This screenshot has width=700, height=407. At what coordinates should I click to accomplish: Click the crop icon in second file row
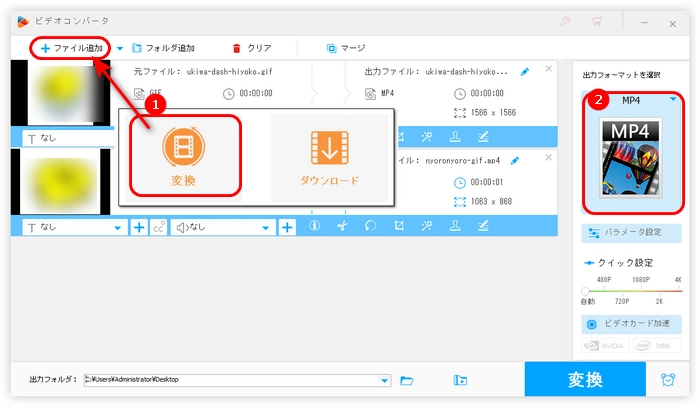click(x=398, y=227)
